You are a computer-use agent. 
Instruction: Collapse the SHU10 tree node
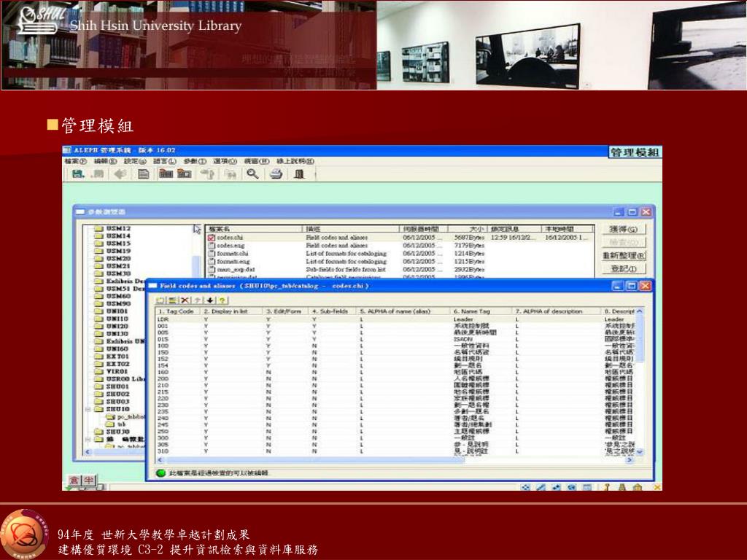(88, 409)
